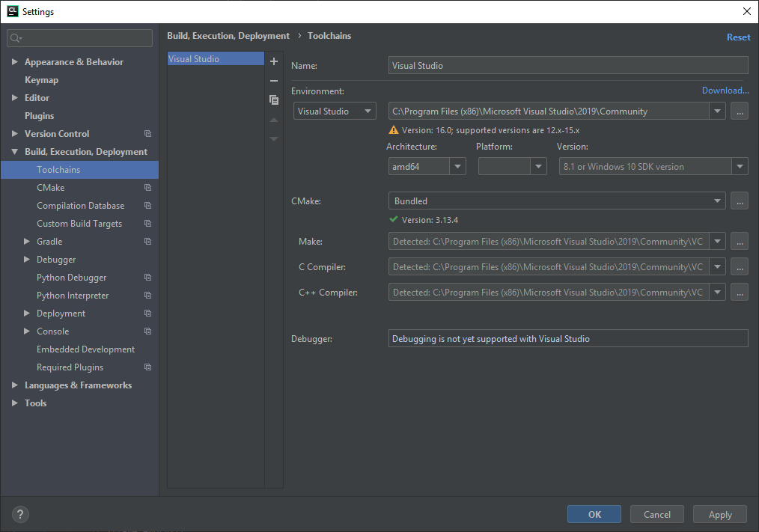This screenshot has height=532, width=759.
Task: Expand Languages & Frameworks section
Action: [x=14, y=385]
